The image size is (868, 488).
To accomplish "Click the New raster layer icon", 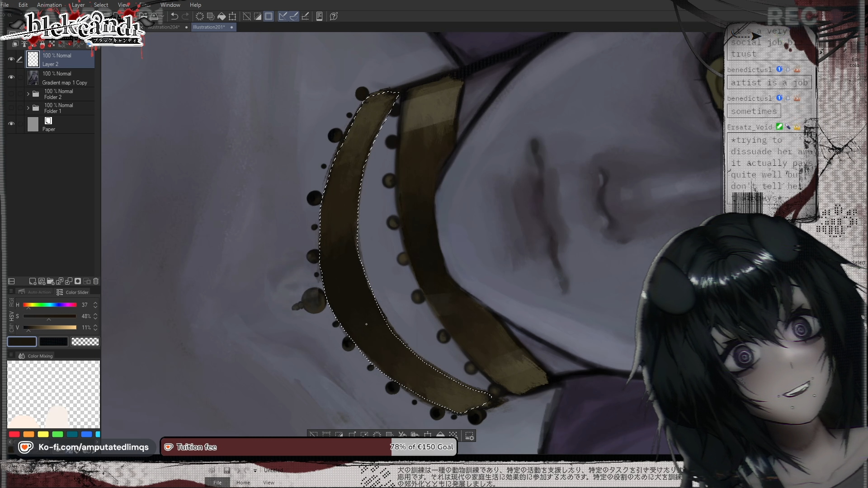I will pyautogui.click(x=32, y=281).
